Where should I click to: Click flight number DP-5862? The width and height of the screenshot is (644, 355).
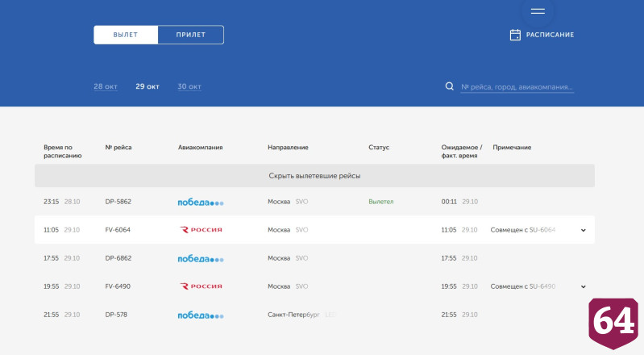118,202
